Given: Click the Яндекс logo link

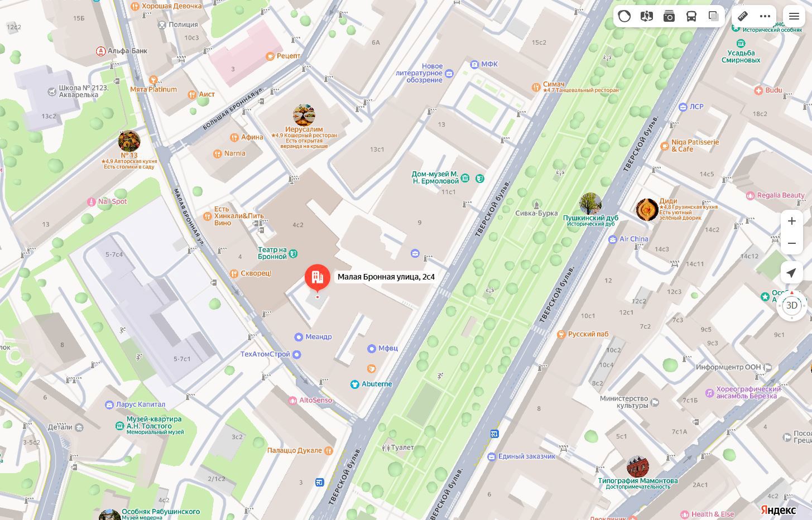Looking at the screenshot, I should [x=779, y=510].
